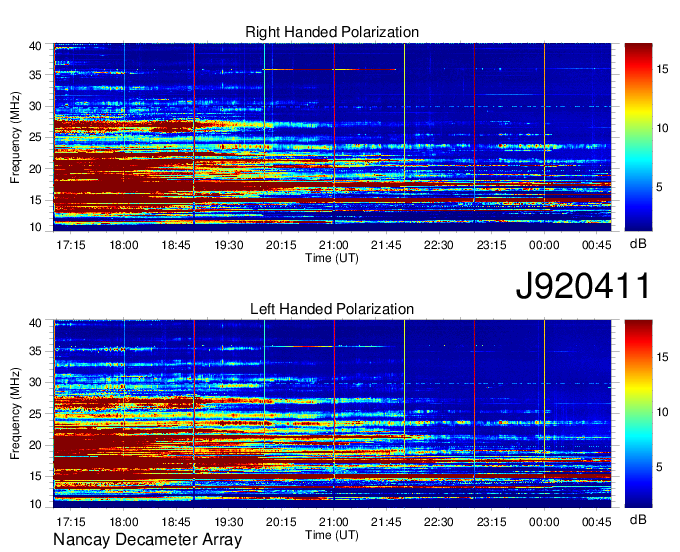Click the Left Handed Polarization title
The height and width of the screenshot is (552, 680).
coord(332,309)
